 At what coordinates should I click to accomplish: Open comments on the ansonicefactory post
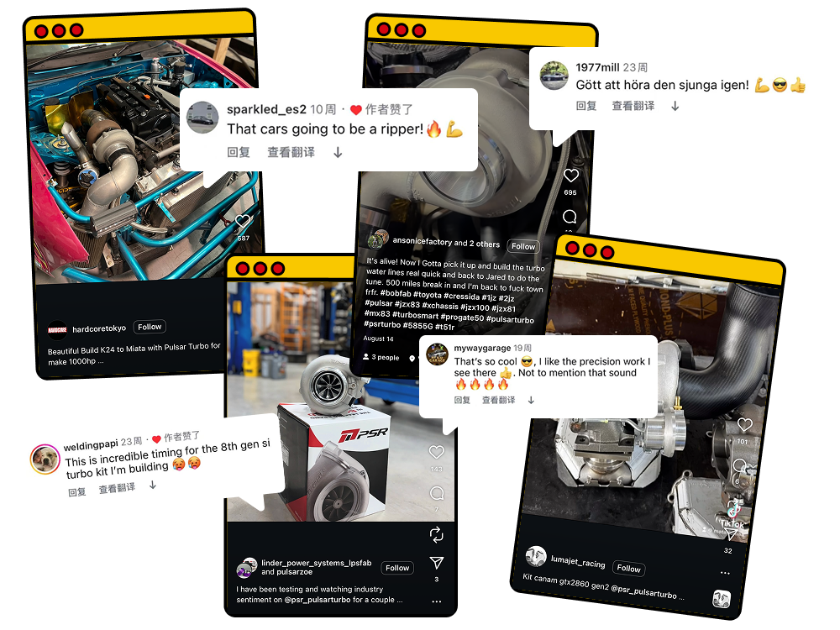(x=570, y=217)
